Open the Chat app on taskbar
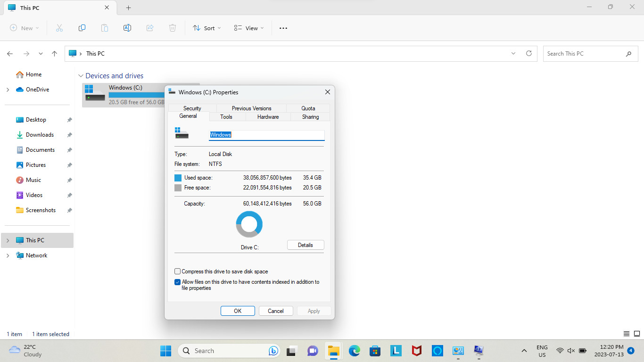The height and width of the screenshot is (362, 644). [x=313, y=351]
